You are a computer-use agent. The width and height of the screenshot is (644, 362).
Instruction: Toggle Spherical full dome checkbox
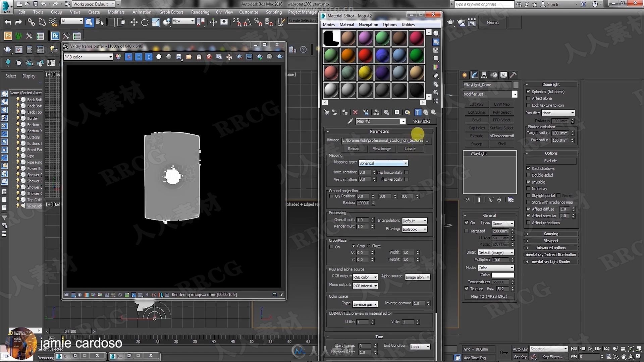coord(529,92)
